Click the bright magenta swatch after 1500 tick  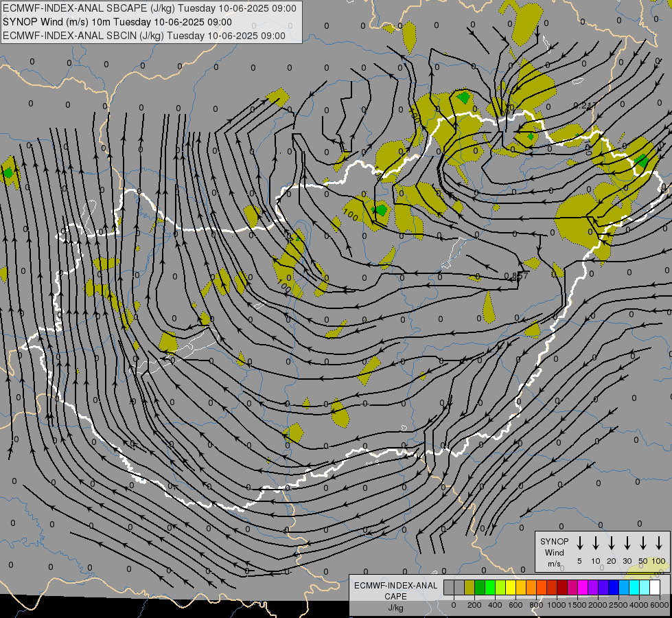[x=583, y=587]
